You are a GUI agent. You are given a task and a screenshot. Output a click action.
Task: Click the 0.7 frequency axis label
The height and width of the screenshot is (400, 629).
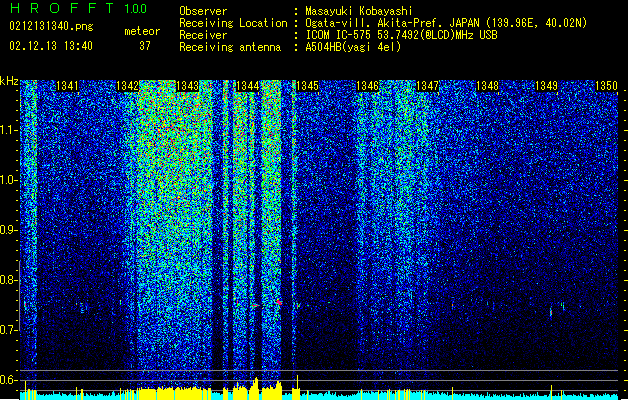coord(8,330)
